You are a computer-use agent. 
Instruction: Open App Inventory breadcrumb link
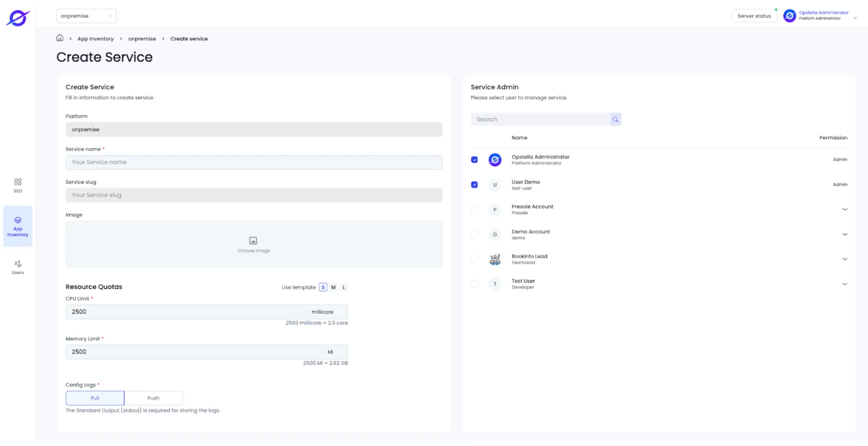point(95,39)
